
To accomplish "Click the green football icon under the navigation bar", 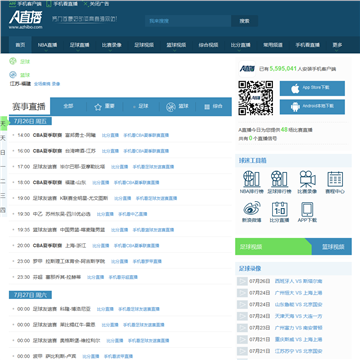I will [x=13, y=61].
